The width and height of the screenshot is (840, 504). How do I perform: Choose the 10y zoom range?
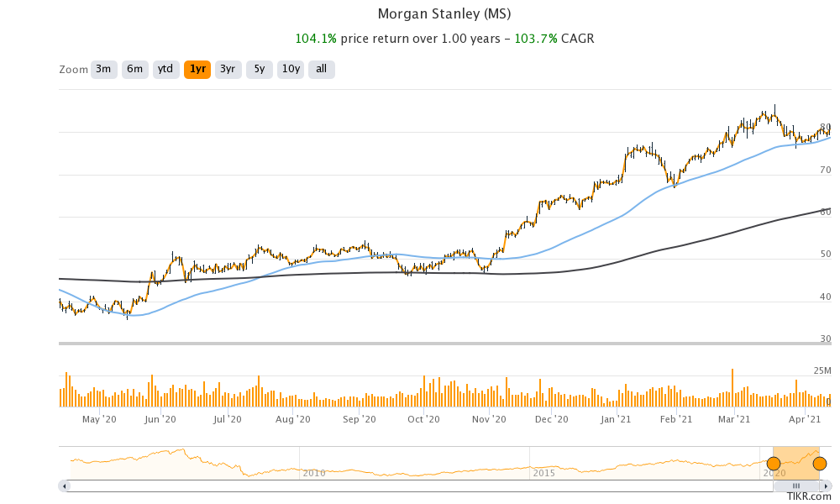291,69
